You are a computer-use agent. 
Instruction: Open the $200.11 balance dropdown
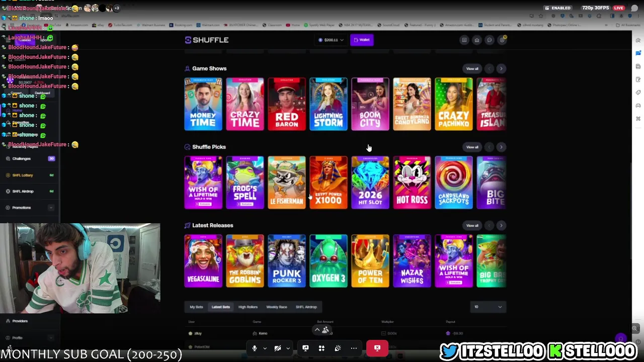[x=331, y=40]
